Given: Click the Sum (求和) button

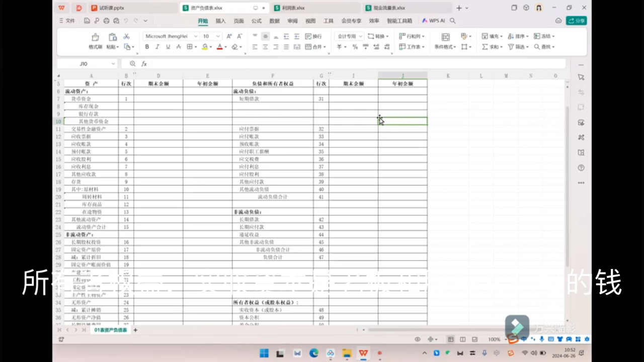Looking at the screenshot, I should (x=492, y=47).
